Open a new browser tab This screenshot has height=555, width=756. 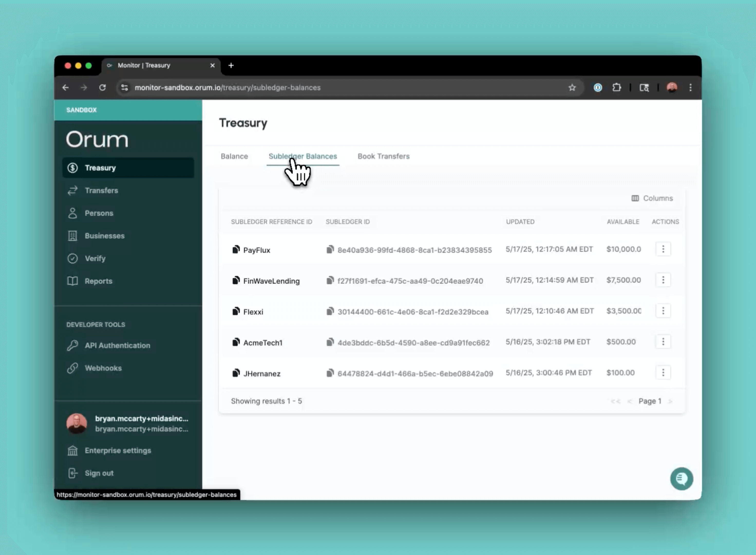pos(231,66)
